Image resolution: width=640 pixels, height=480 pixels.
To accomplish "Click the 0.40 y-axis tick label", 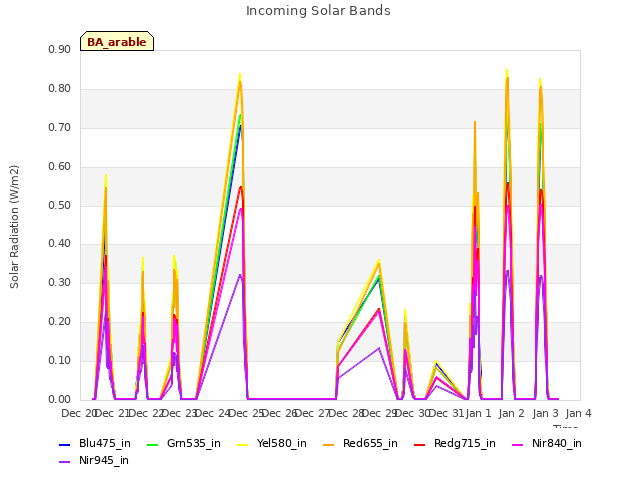I will (59, 244).
